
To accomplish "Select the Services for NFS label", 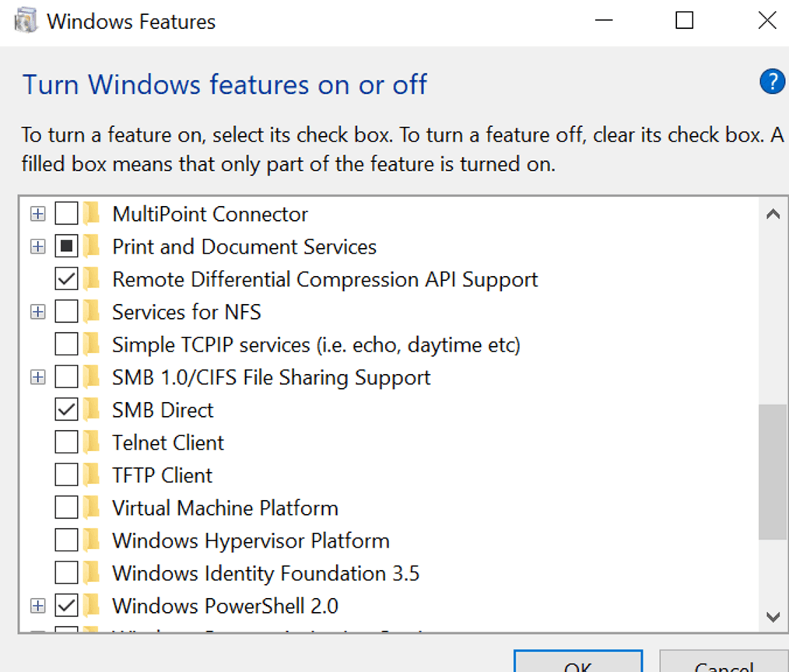I will [x=186, y=313].
